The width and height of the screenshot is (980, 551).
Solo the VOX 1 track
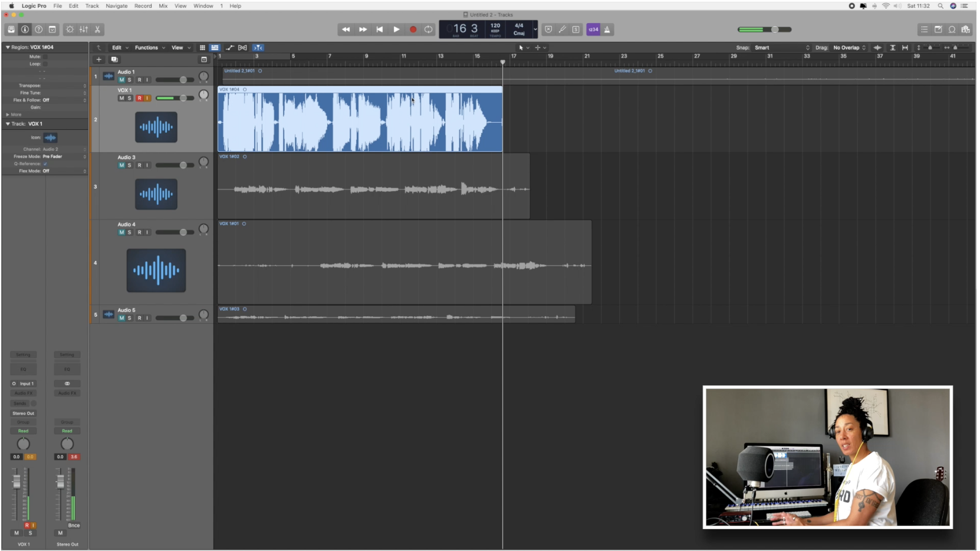coord(130,99)
